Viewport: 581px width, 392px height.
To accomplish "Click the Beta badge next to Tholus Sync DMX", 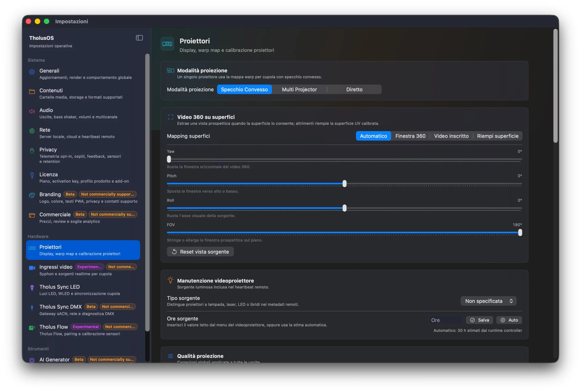I will (91, 307).
